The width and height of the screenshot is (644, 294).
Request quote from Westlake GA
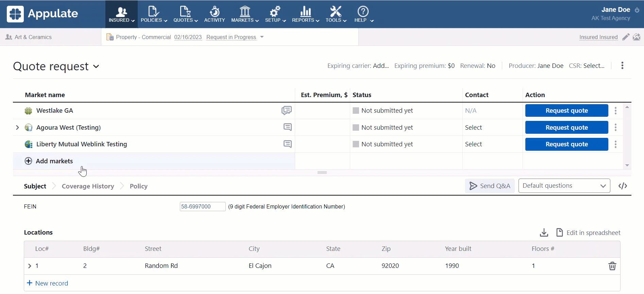(x=566, y=110)
